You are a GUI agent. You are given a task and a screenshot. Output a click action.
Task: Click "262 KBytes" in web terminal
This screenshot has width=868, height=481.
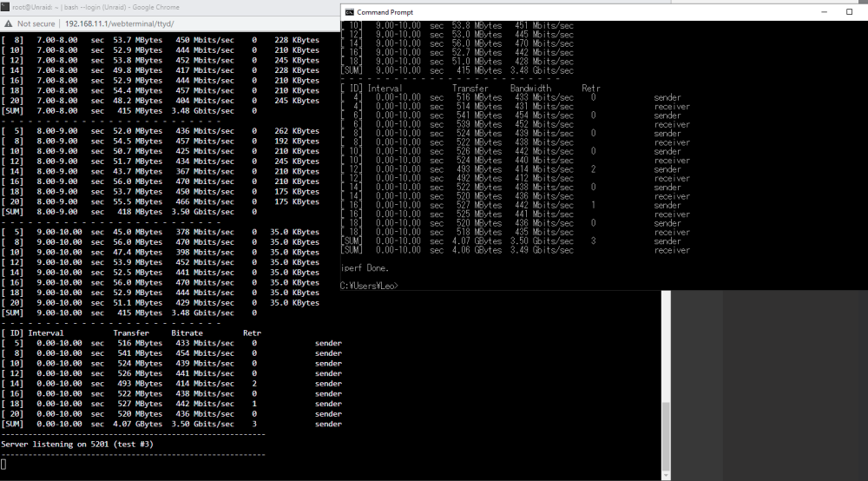pos(297,131)
